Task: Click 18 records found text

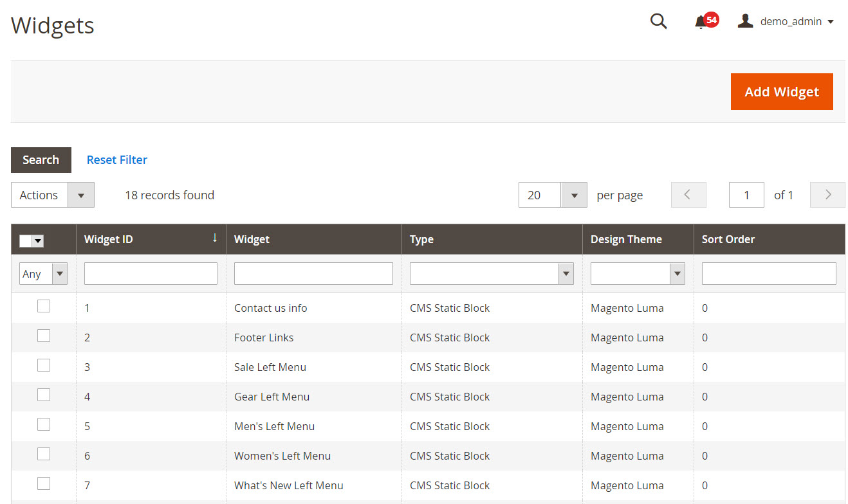Action: [x=169, y=195]
